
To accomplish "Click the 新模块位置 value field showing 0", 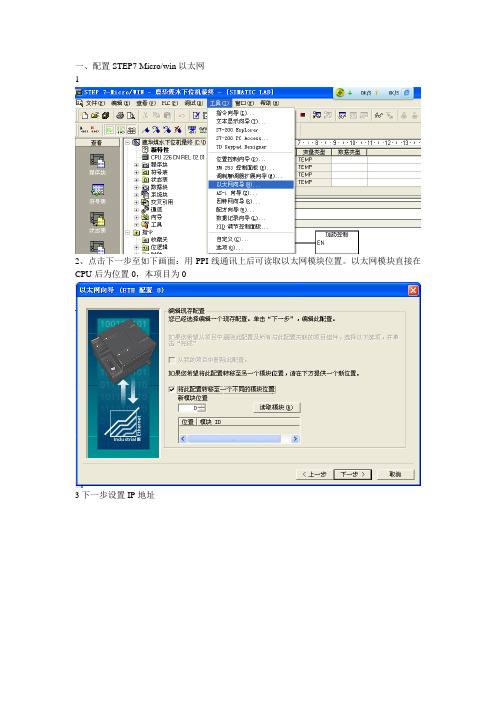I will pos(188,408).
